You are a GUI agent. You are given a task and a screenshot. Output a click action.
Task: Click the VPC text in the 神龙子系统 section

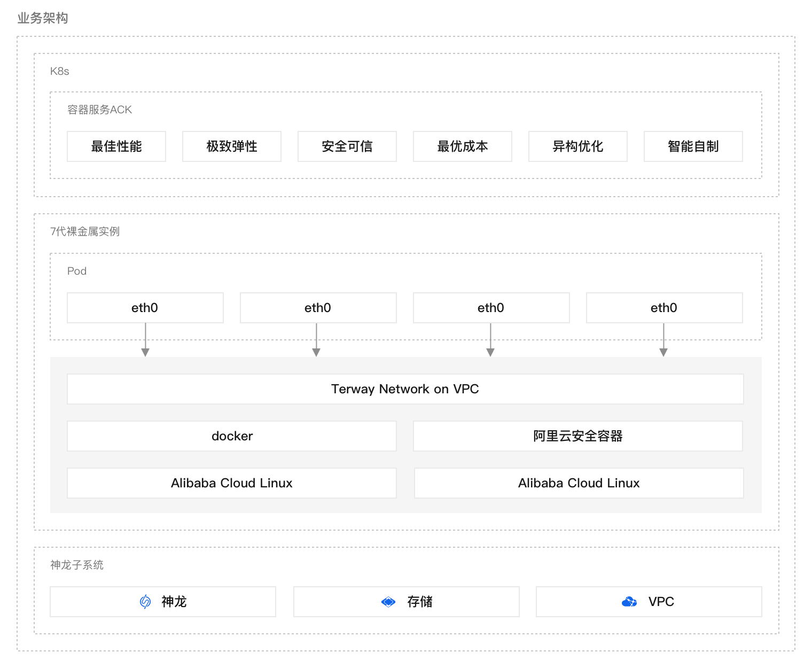pyautogui.click(x=661, y=602)
